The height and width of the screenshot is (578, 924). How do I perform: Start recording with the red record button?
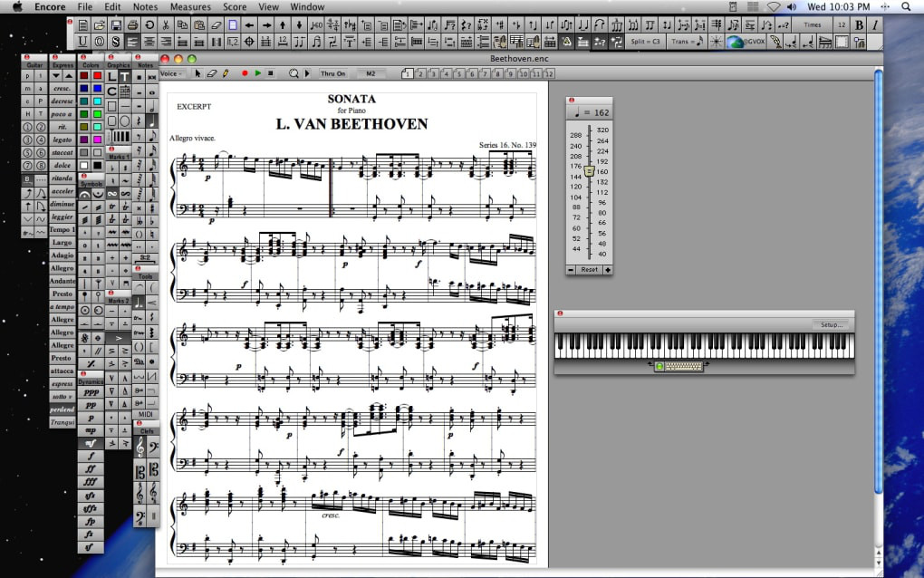[x=245, y=73]
